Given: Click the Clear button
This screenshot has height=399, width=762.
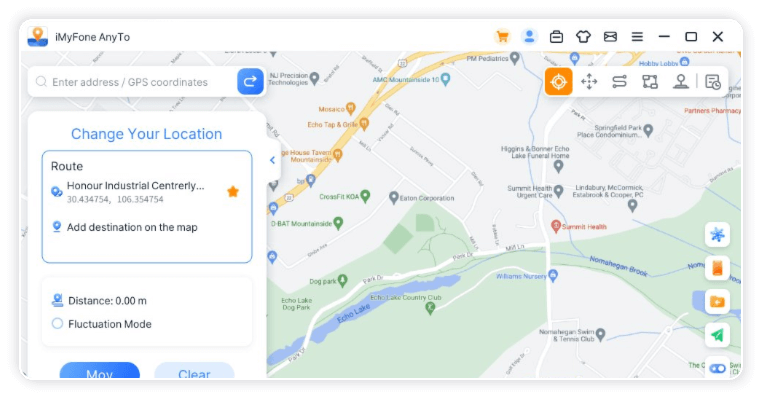Looking at the screenshot, I should (x=194, y=371).
